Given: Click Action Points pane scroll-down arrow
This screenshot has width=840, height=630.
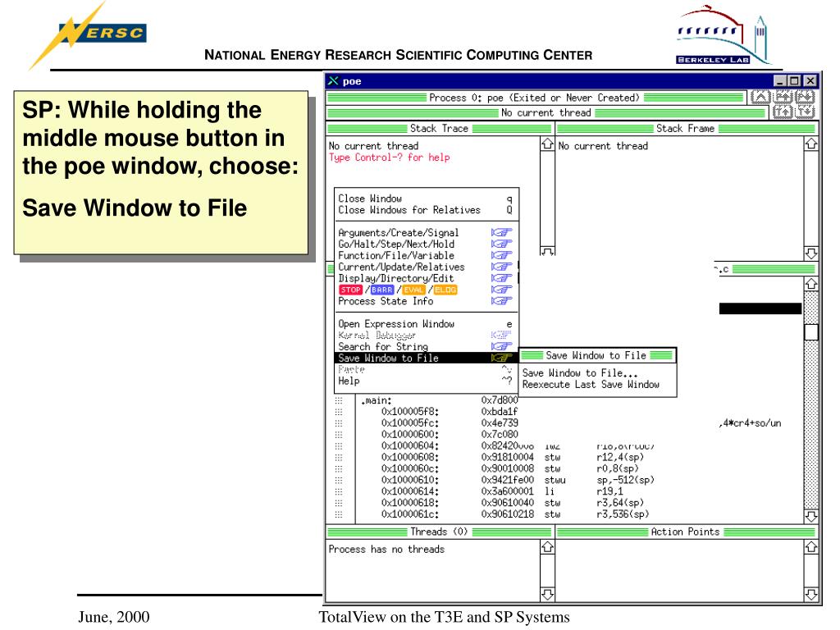Looking at the screenshot, I should click(x=811, y=594).
